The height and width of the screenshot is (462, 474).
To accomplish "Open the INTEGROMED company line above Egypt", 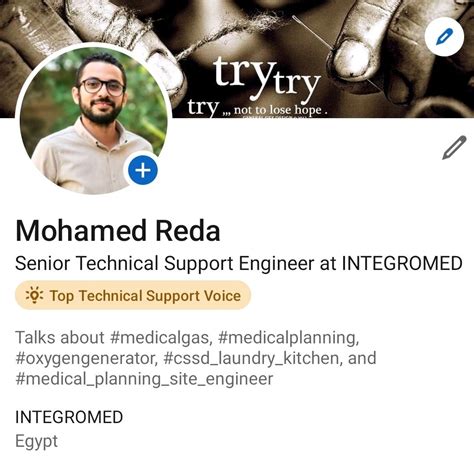I will click(x=69, y=417).
